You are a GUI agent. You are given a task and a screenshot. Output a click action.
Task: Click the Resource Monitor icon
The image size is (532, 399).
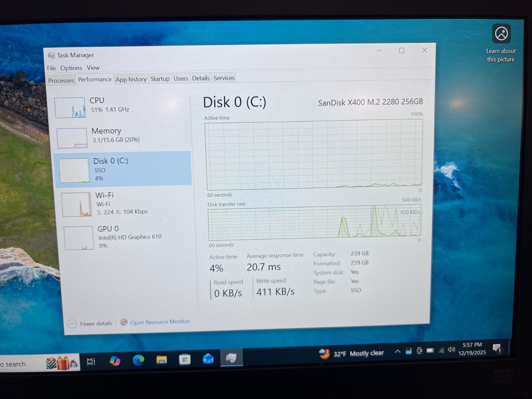(x=124, y=322)
